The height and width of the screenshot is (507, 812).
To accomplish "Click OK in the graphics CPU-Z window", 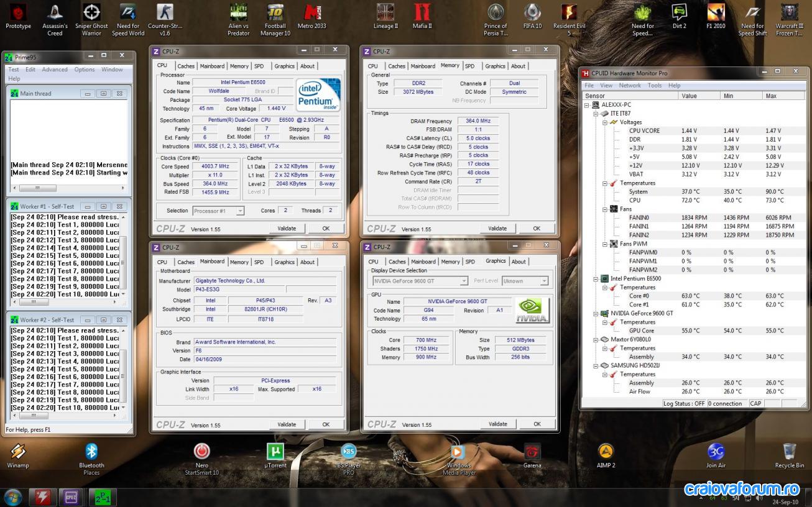I will (537, 424).
